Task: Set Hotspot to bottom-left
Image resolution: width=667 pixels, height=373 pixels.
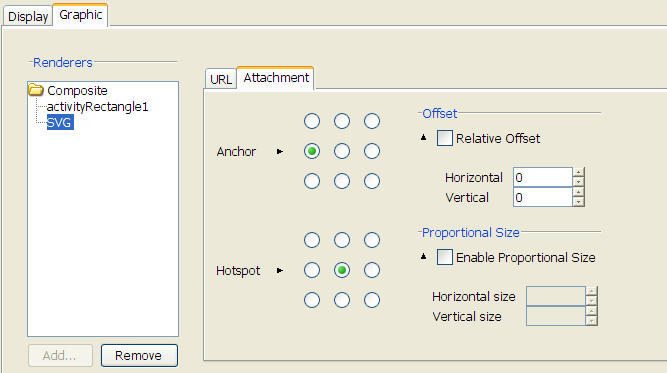Action: coord(312,300)
